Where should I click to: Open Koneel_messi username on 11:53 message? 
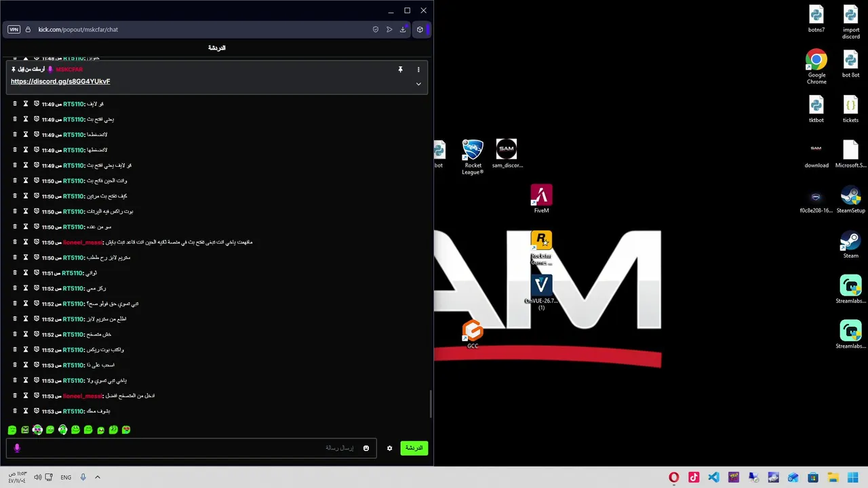point(83,396)
